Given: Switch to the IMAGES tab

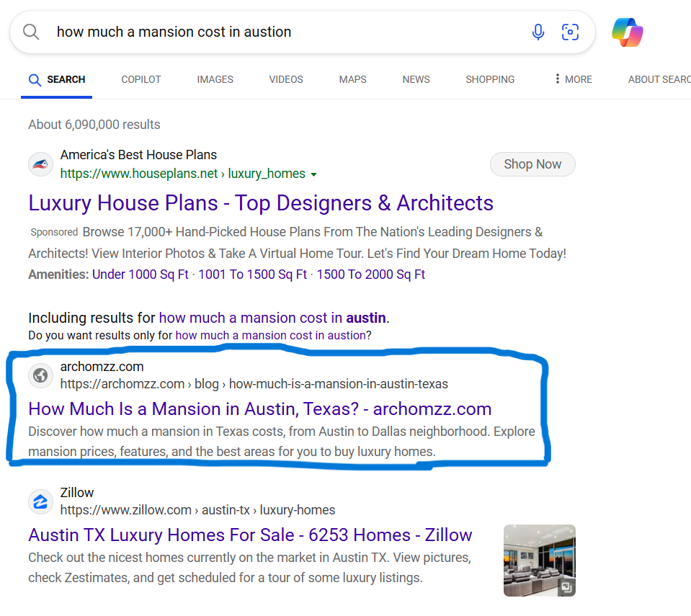Looking at the screenshot, I should 215,79.
